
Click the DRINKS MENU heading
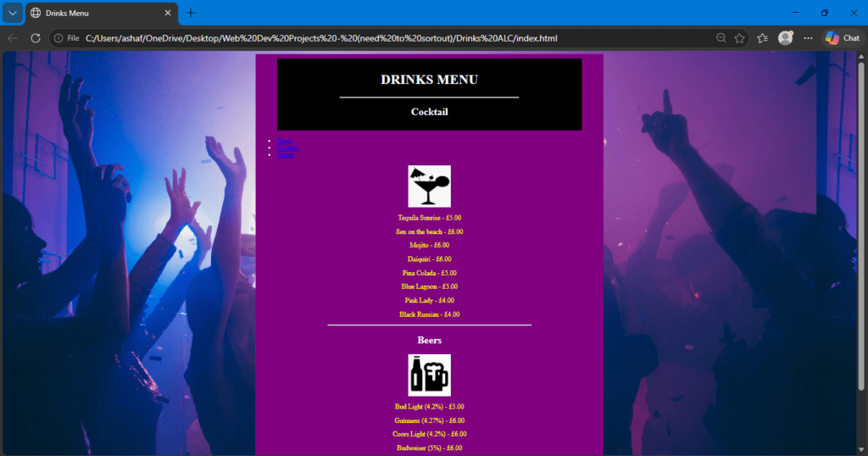tap(429, 80)
